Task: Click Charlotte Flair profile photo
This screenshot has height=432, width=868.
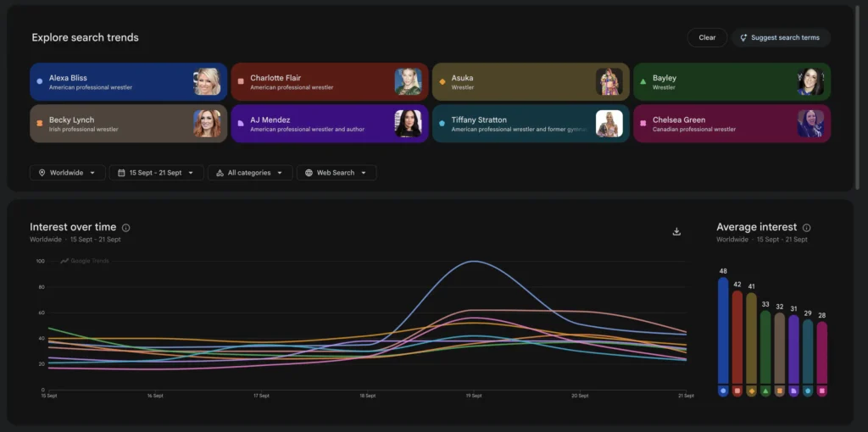Action: pyautogui.click(x=408, y=82)
